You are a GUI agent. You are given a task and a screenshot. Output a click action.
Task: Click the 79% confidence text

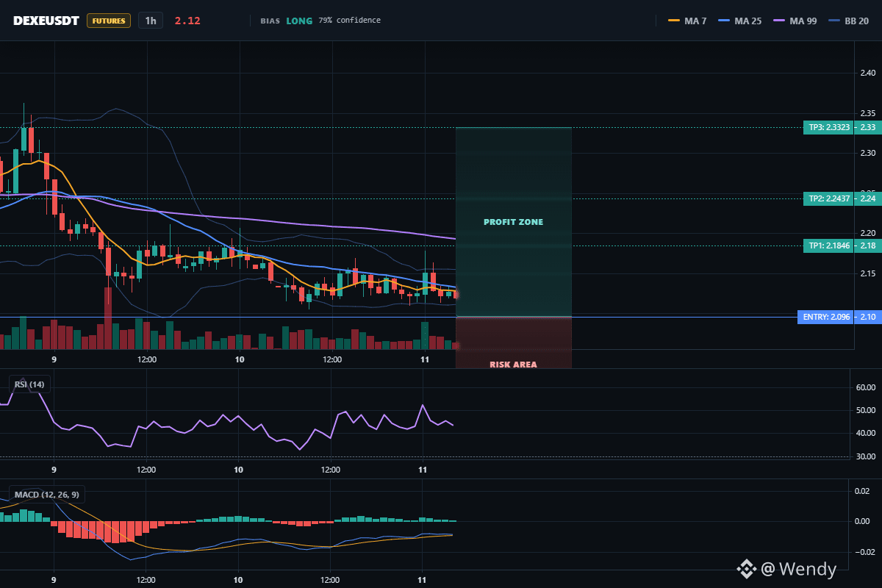point(349,21)
